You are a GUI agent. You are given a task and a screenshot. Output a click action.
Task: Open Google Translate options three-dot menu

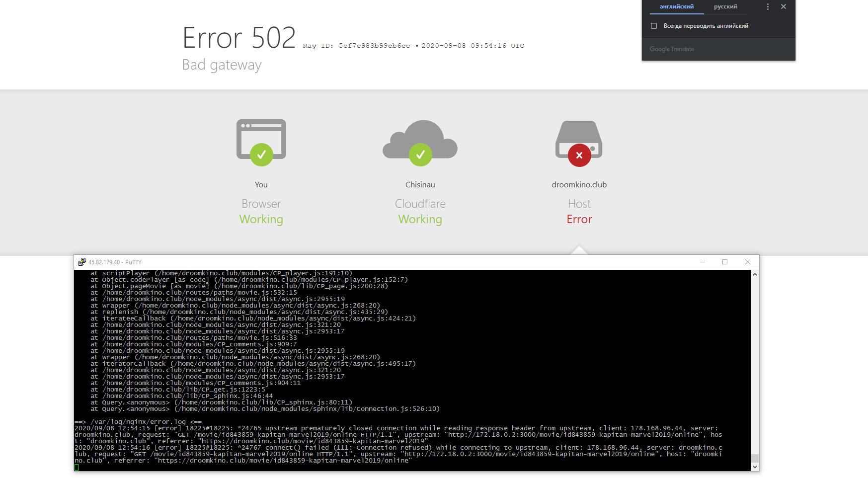tap(768, 7)
